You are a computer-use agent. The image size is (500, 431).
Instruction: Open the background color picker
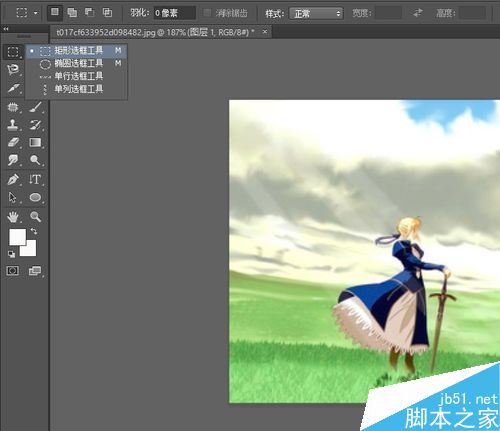[30, 251]
